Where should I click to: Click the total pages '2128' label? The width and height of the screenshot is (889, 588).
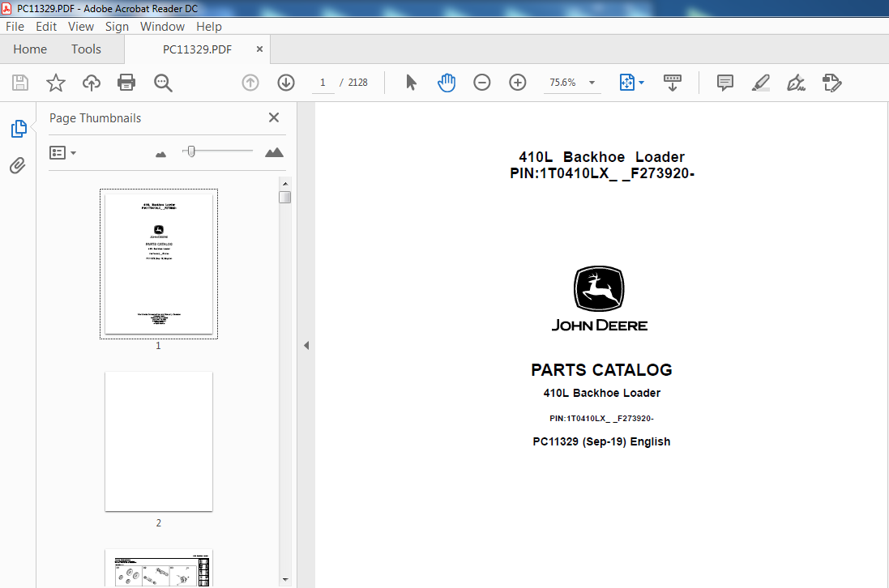coord(357,83)
